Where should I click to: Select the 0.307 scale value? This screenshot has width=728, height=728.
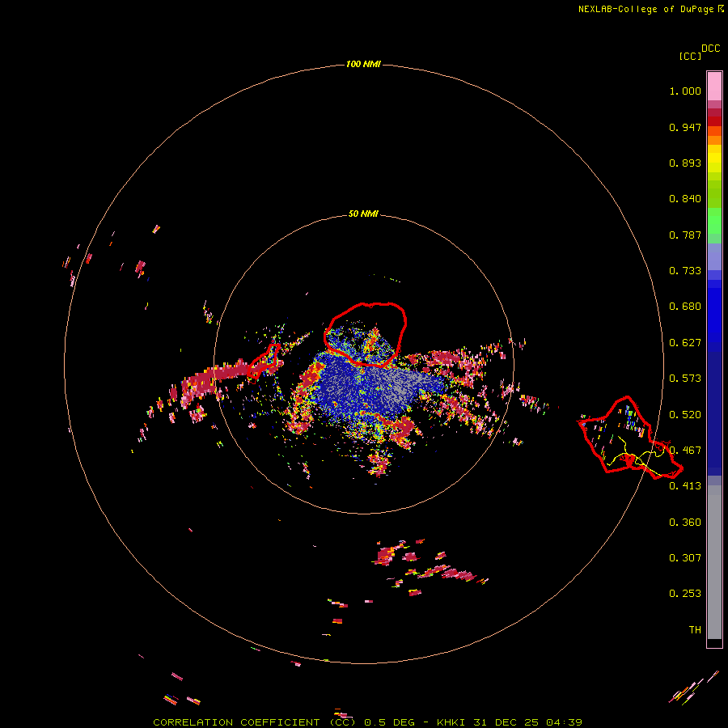coord(685,558)
